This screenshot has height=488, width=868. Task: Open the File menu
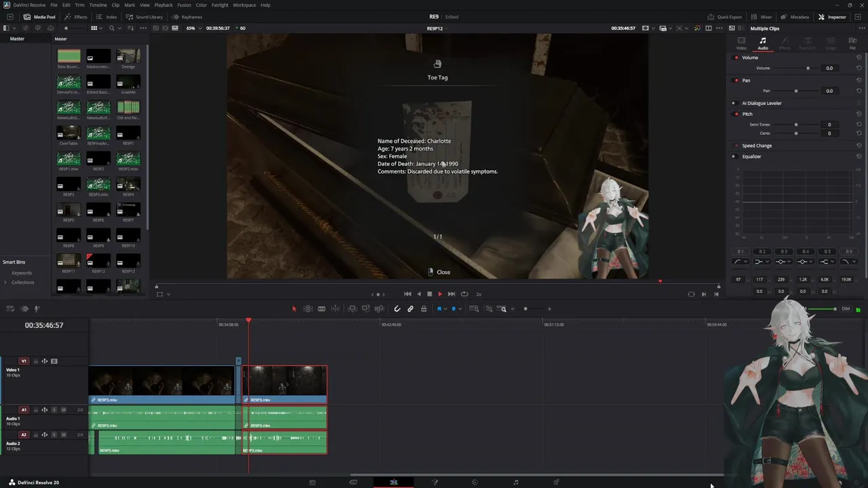(x=54, y=5)
